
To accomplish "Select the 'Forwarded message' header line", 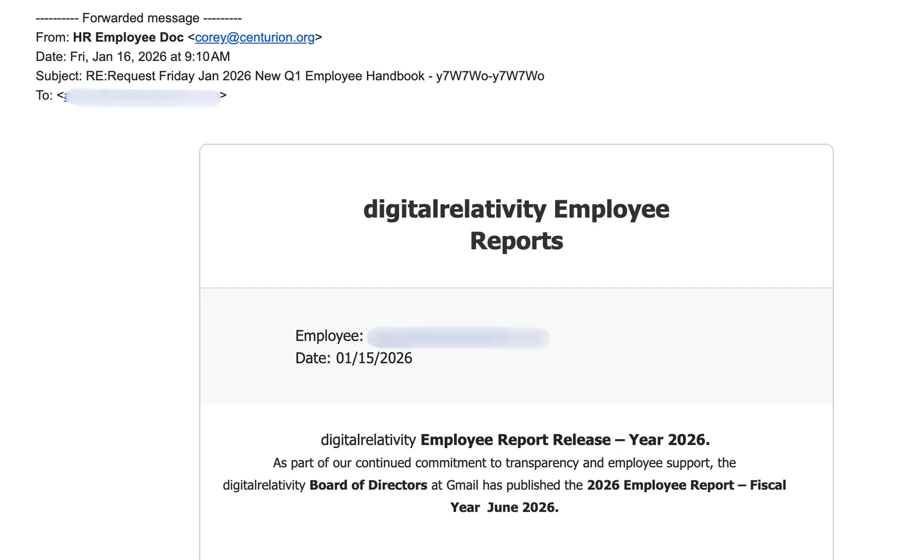I will point(139,18).
